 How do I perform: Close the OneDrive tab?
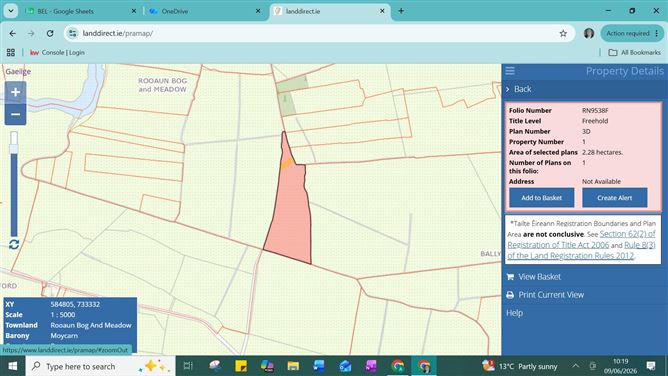pyautogui.click(x=258, y=11)
